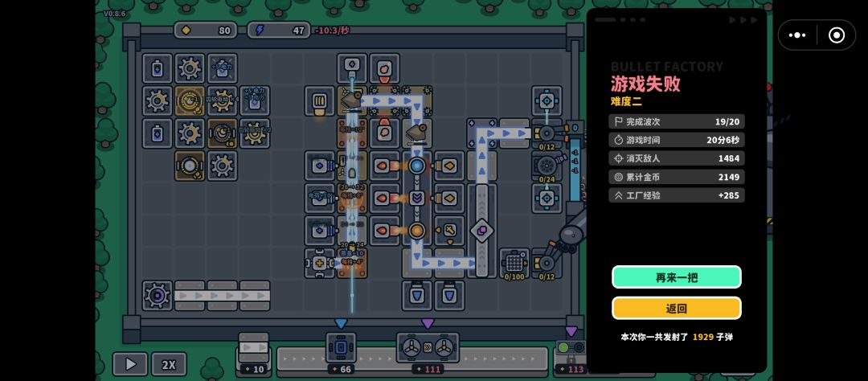Select the blue module shop item costing 66
This screenshot has height=381, width=868.
coord(341,353)
